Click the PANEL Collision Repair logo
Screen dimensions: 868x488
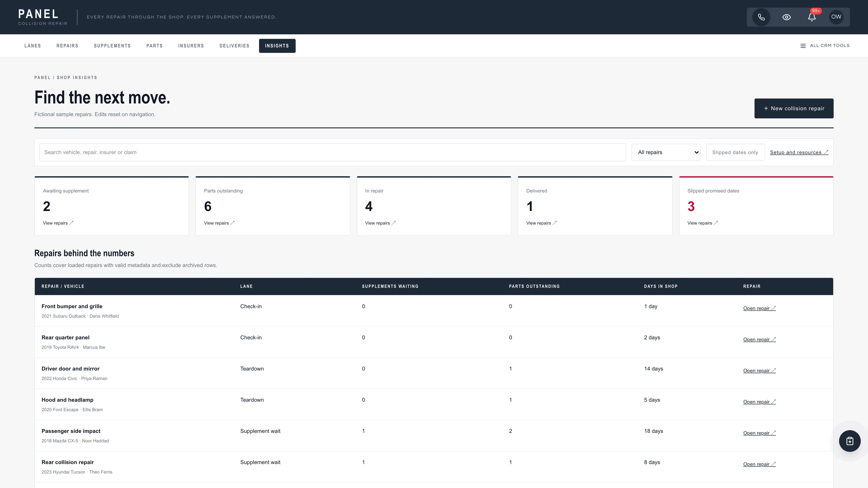coord(43,17)
